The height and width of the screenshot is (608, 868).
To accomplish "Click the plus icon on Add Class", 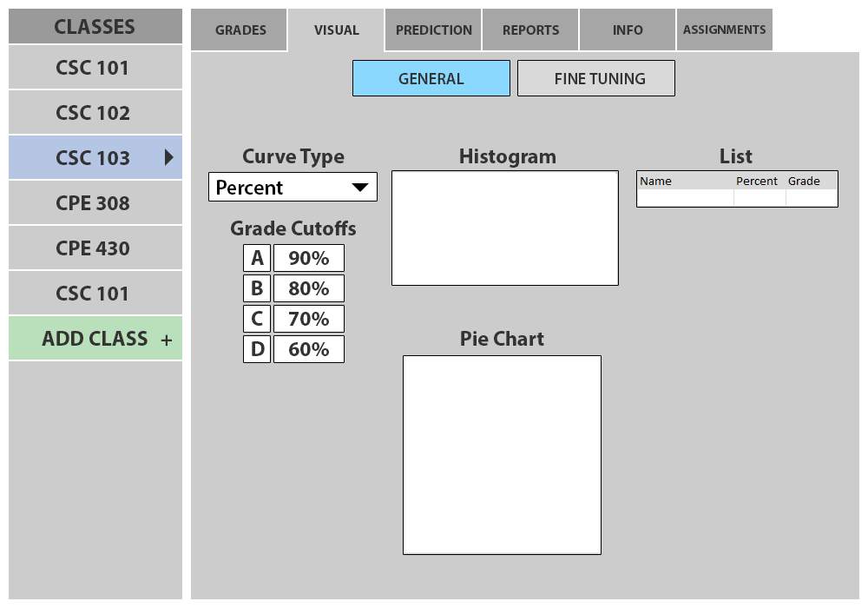I will point(167,340).
